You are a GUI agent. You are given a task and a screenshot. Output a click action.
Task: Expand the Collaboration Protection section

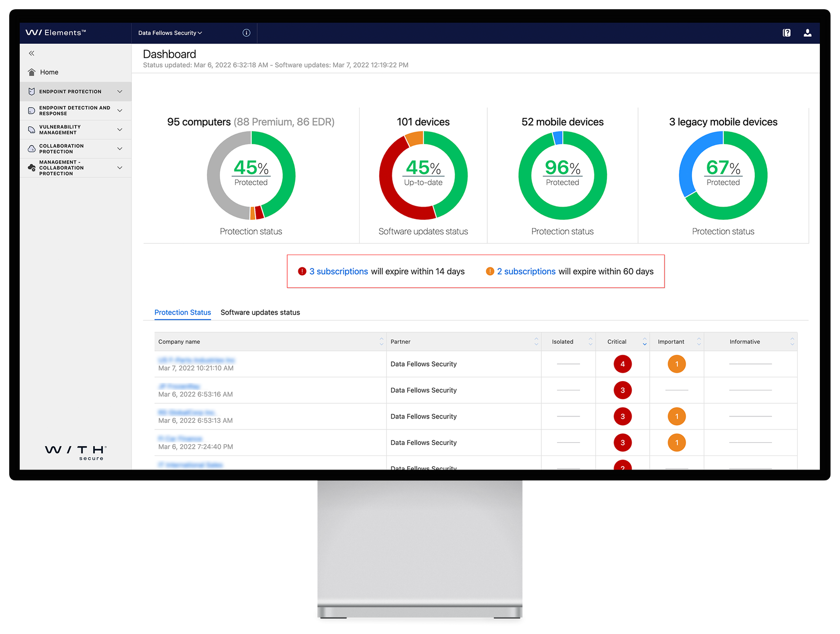click(x=120, y=148)
